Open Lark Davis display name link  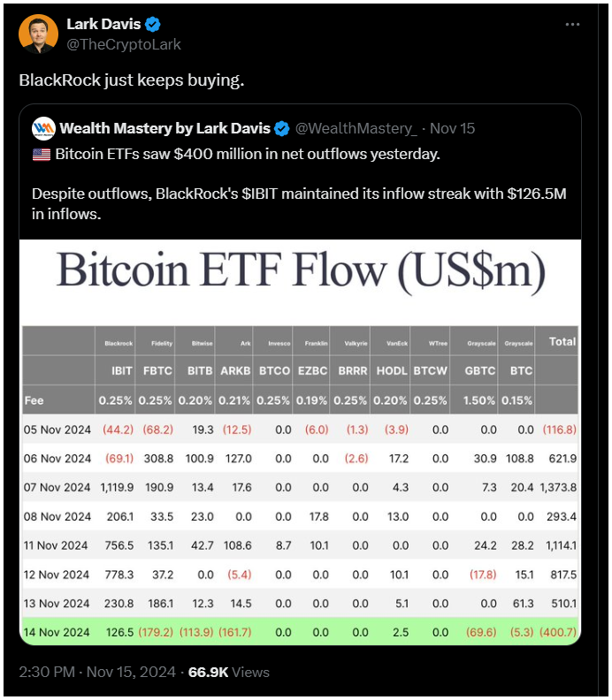coord(103,24)
